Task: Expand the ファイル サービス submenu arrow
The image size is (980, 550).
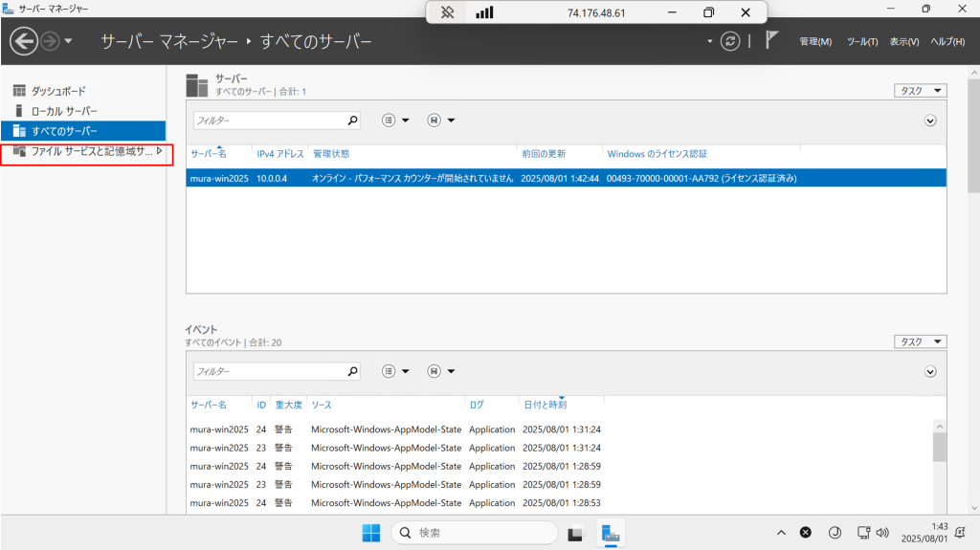Action: point(160,150)
